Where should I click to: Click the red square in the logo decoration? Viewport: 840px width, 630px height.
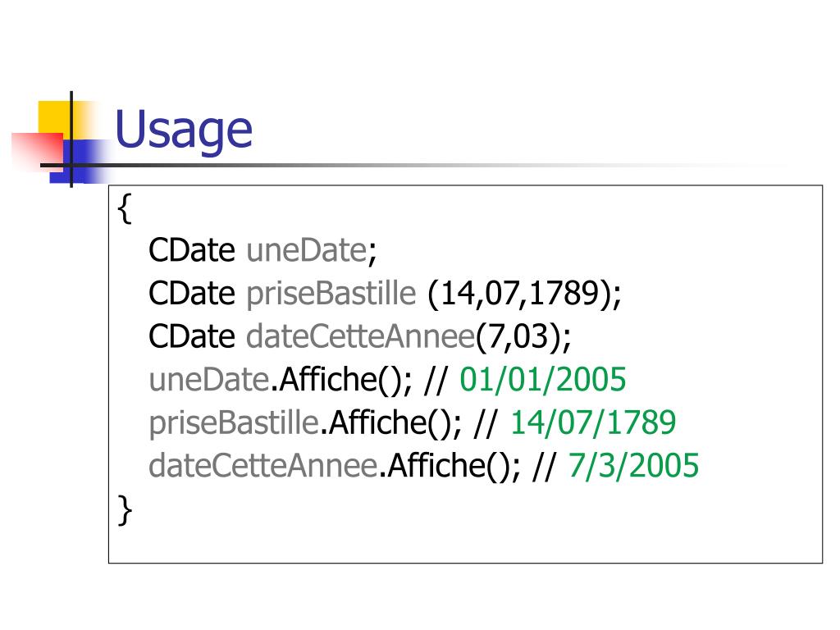38,152
